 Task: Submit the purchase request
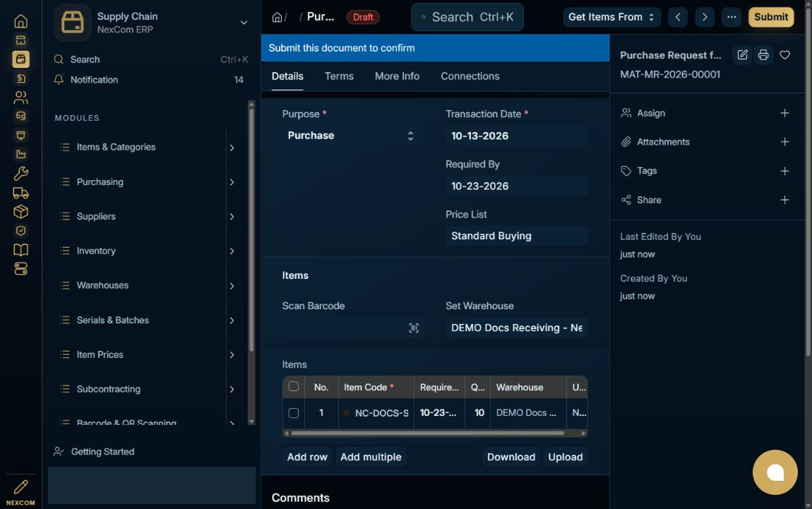(771, 17)
